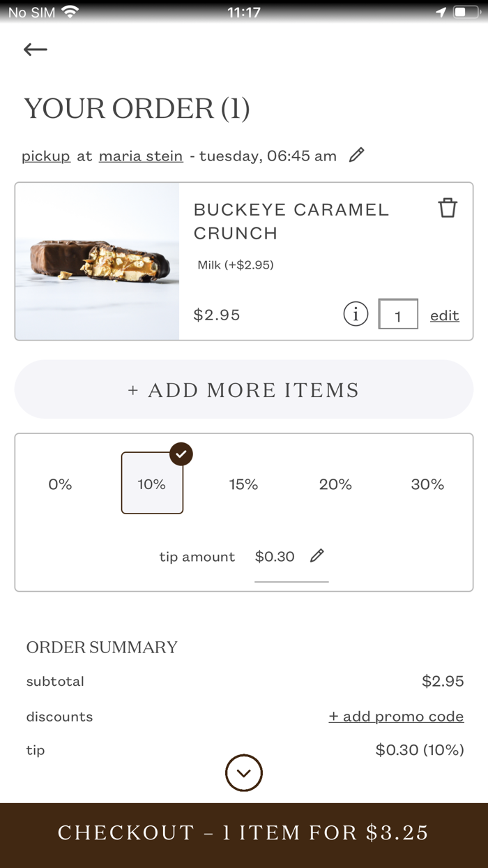The image size is (488, 868).
Task: Select the 20% tip level
Action: 335,484
